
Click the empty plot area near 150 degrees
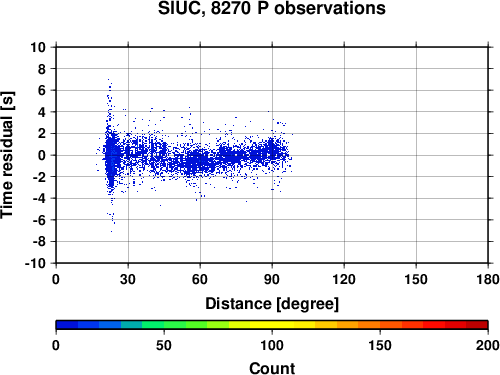point(416,155)
